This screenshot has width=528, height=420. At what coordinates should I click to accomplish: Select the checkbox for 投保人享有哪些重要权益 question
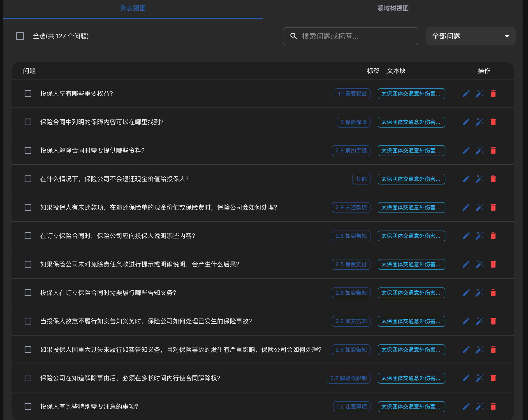tap(28, 94)
